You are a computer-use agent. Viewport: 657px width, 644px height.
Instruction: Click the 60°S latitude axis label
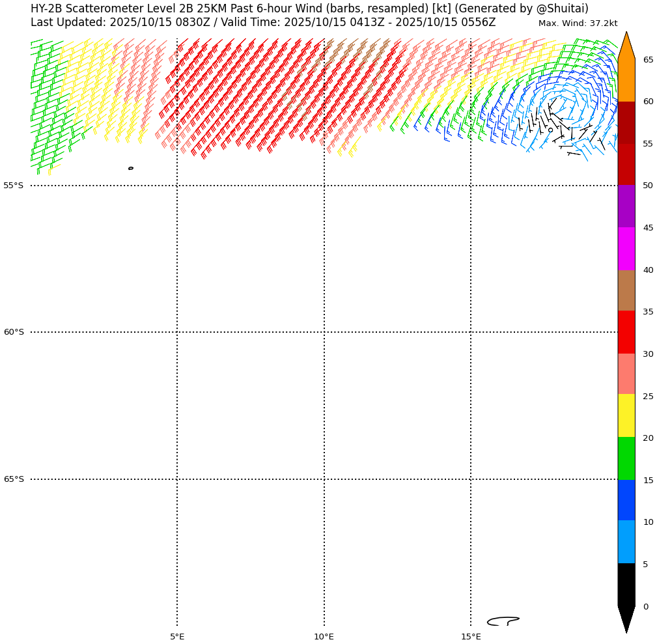tap(14, 332)
